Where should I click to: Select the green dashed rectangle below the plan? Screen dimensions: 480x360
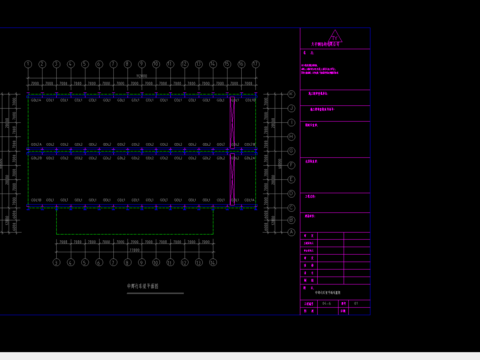pos(135,221)
